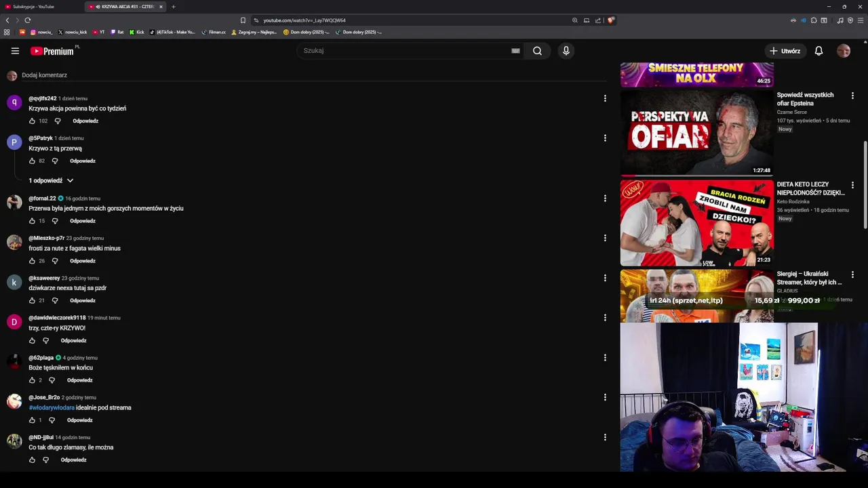Switch to the KRZYWA AKCJA #31 tab

coord(125,7)
